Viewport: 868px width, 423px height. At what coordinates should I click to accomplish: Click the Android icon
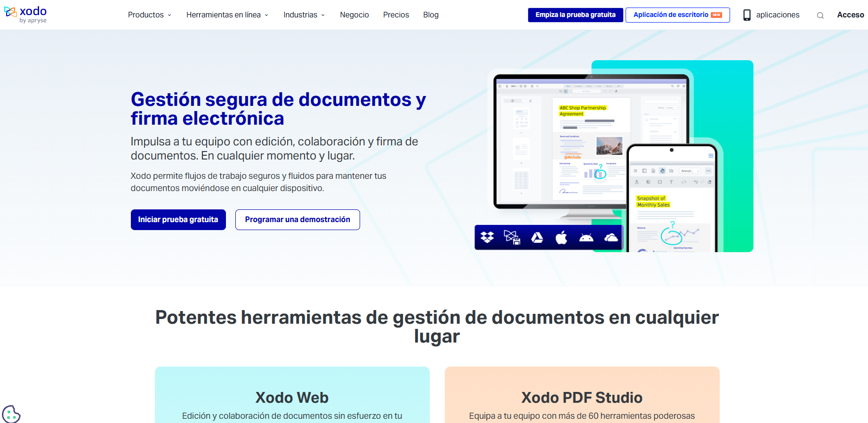[586, 238]
